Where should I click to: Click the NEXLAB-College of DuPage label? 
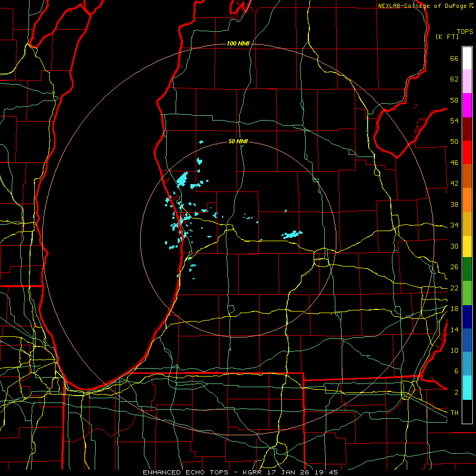click(425, 6)
